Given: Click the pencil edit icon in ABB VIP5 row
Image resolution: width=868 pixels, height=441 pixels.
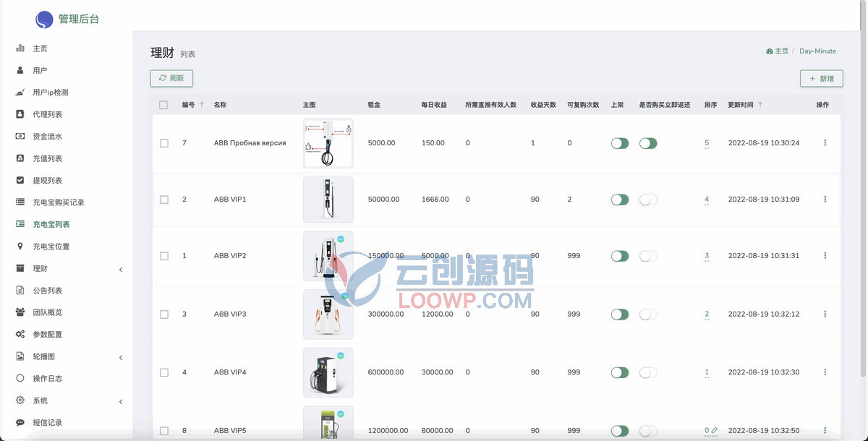Looking at the screenshot, I should (x=715, y=430).
